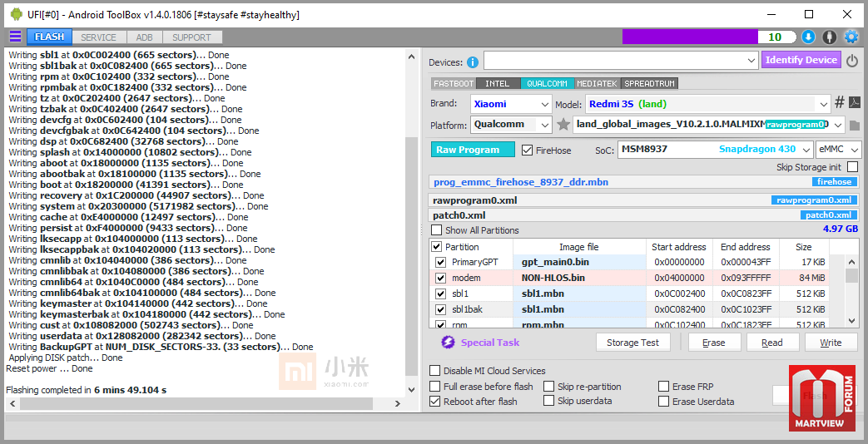868x444 pixels.
Task: Click the Read button
Action: (x=772, y=343)
